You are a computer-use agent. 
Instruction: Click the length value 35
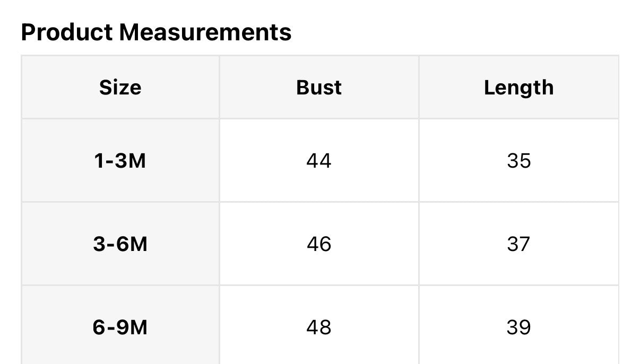point(518,160)
